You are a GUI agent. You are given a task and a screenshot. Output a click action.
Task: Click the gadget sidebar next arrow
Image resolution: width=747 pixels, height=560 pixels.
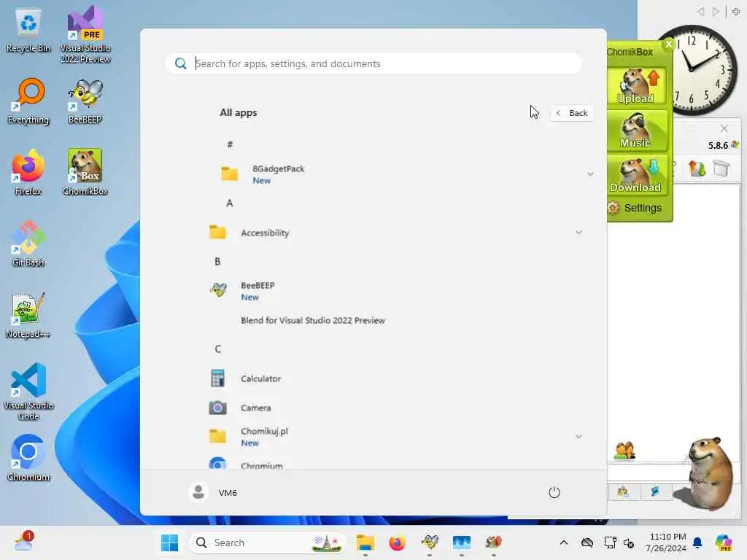[x=715, y=12]
